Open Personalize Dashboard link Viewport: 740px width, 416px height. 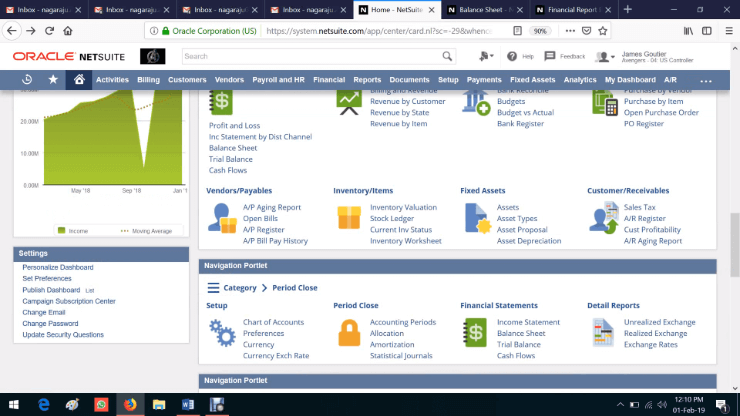58,267
